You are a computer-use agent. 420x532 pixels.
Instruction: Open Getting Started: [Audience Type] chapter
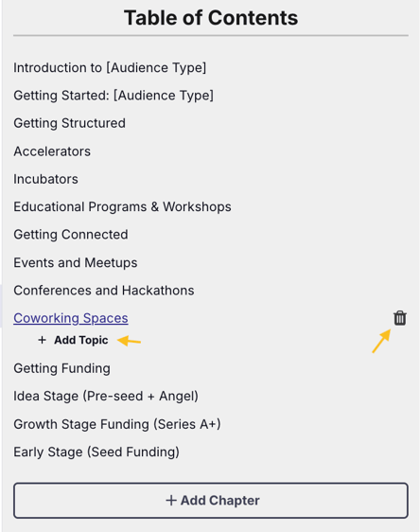point(114,96)
